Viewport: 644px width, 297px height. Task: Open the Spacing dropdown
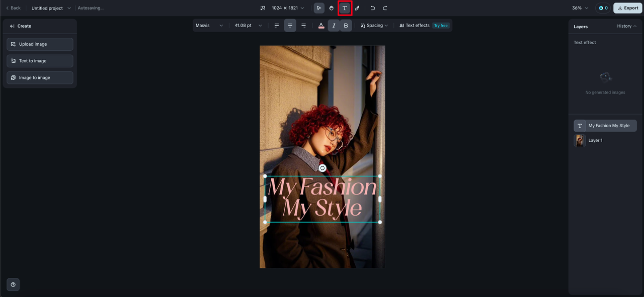pyautogui.click(x=374, y=26)
